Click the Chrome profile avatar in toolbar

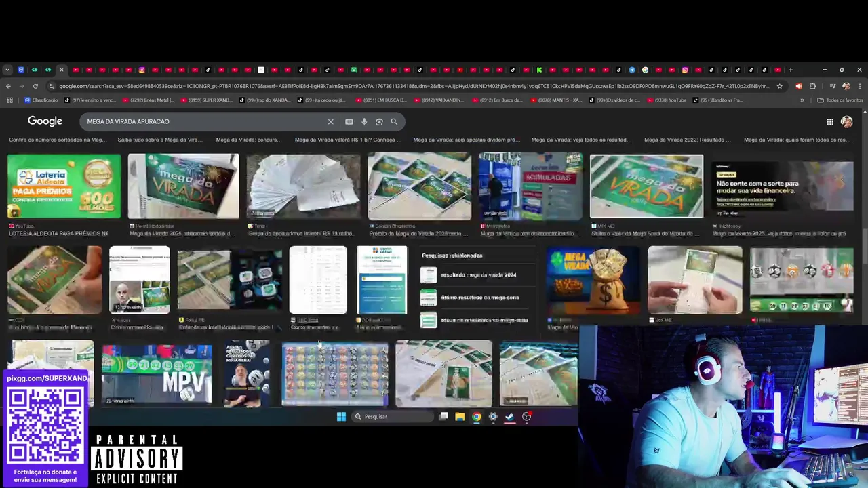[x=846, y=86]
